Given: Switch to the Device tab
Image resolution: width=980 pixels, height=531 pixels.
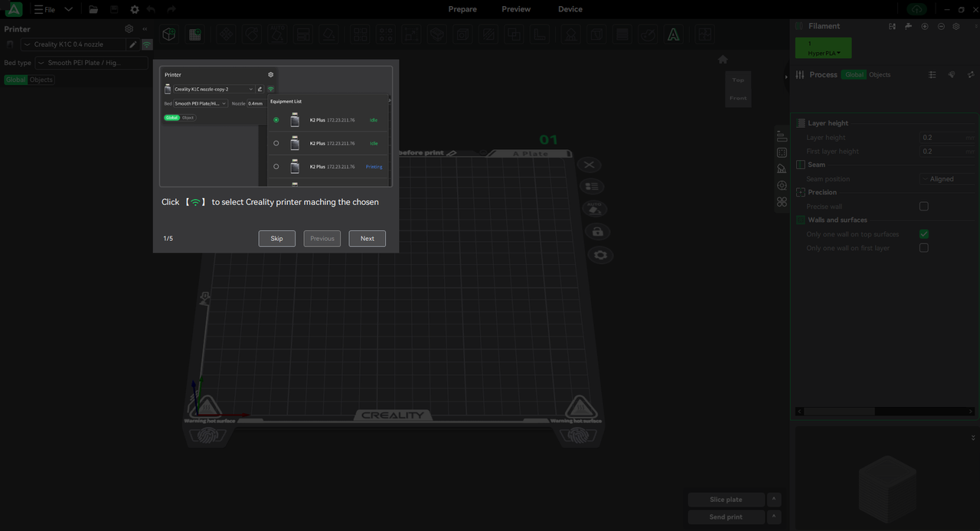Looking at the screenshot, I should 570,9.
